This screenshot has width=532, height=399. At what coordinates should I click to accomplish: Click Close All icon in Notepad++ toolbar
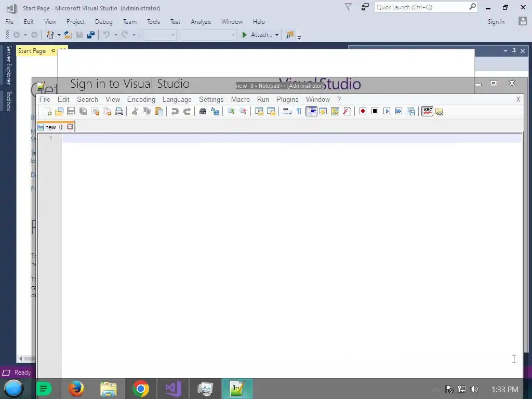point(107,111)
